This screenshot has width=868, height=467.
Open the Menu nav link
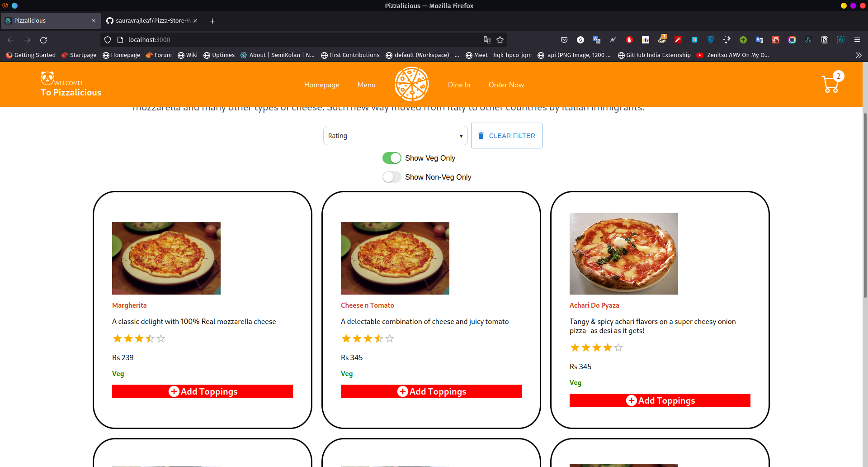pos(366,85)
